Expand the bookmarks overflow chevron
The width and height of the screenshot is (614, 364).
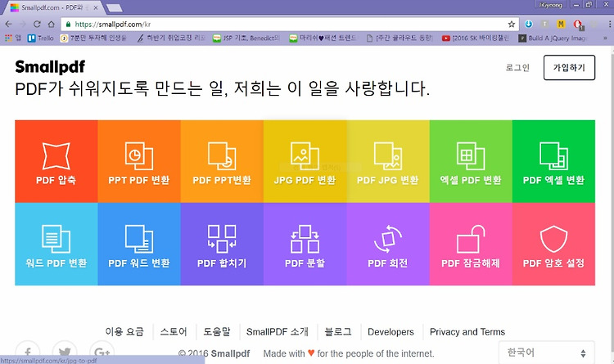pos(605,38)
